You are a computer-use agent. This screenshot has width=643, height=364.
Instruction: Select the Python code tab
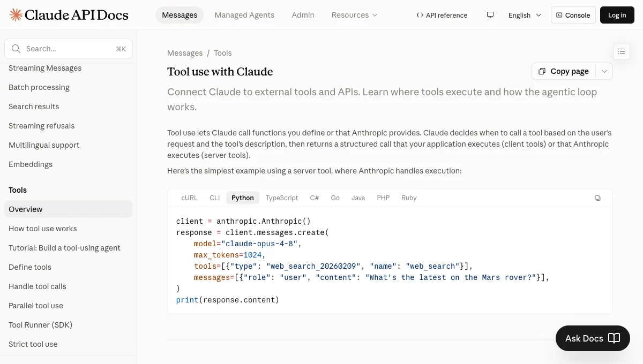(243, 198)
